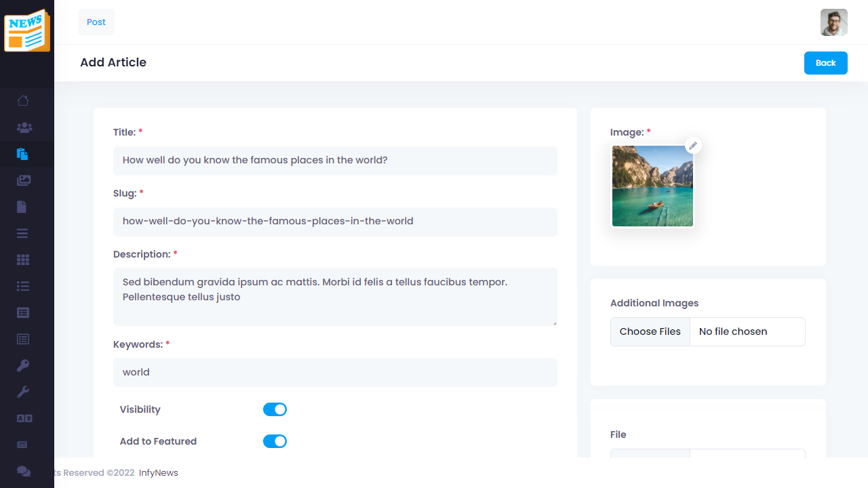868x488 pixels.
Task: Switch to the Post tab
Action: 96,22
